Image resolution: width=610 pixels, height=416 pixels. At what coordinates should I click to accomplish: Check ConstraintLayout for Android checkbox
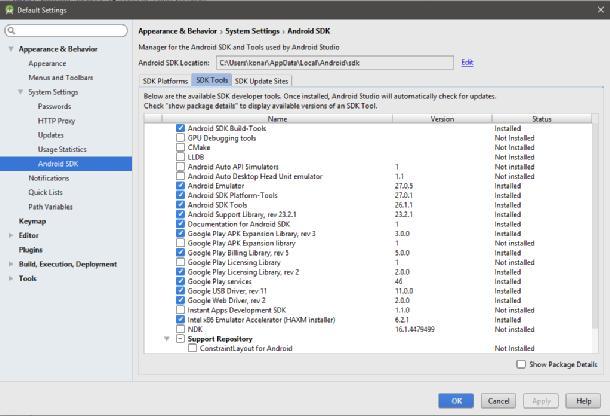(192, 348)
